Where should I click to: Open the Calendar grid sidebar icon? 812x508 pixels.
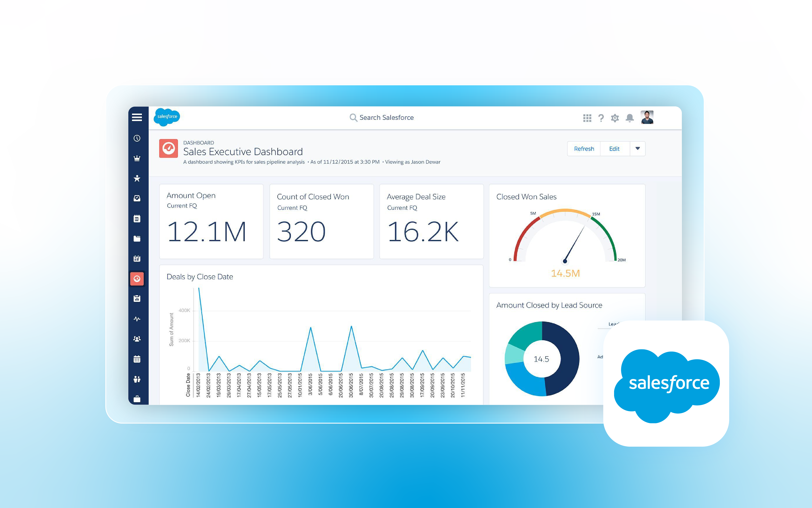coord(137,359)
